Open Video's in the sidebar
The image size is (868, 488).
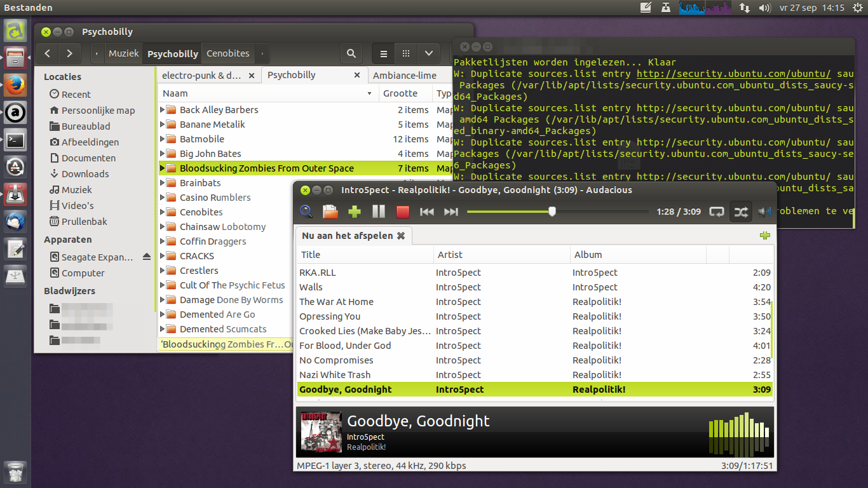click(71, 206)
